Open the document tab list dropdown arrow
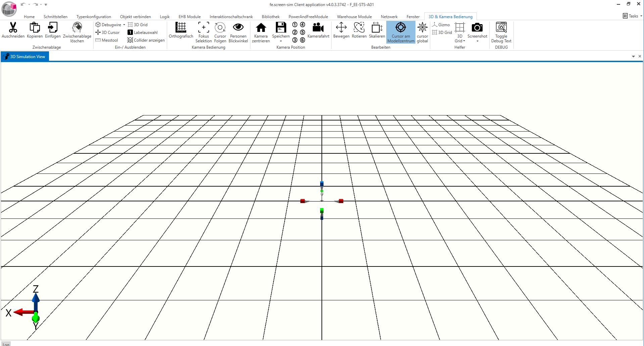Screen dimensions: 644x346 pyautogui.click(x=633, y=56)
